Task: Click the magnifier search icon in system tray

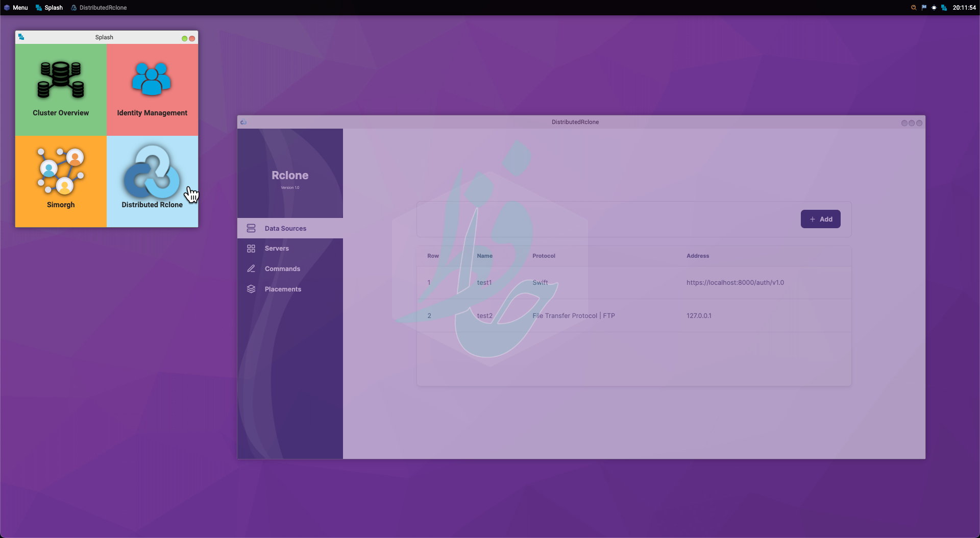Action: point(914,8)
